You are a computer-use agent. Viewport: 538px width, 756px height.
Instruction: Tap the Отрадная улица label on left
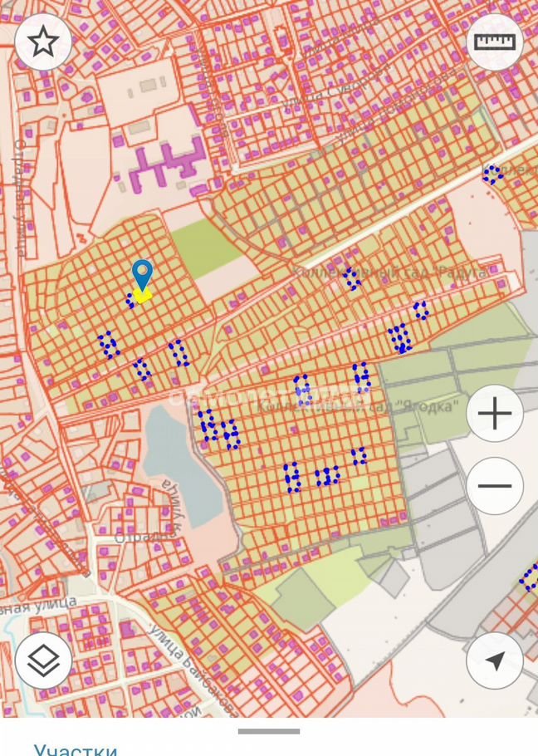[18, 199]
